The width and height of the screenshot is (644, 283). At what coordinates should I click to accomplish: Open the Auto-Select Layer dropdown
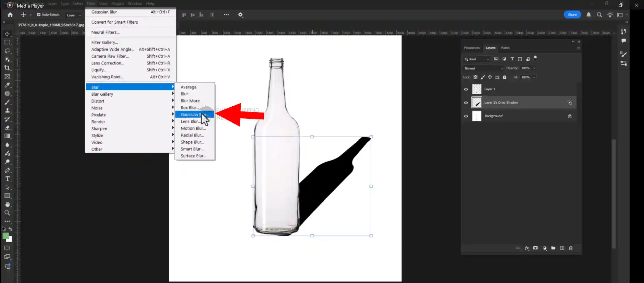[74, 15]
